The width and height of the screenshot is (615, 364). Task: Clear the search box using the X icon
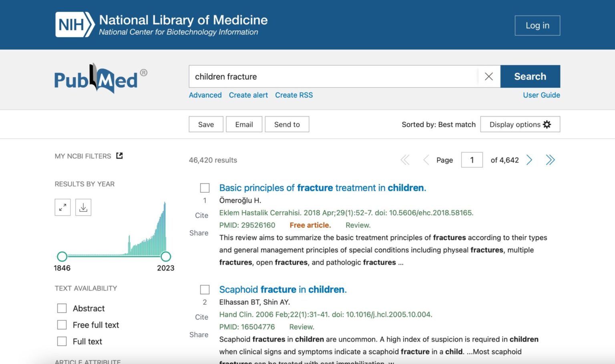(x=488, y=76)
